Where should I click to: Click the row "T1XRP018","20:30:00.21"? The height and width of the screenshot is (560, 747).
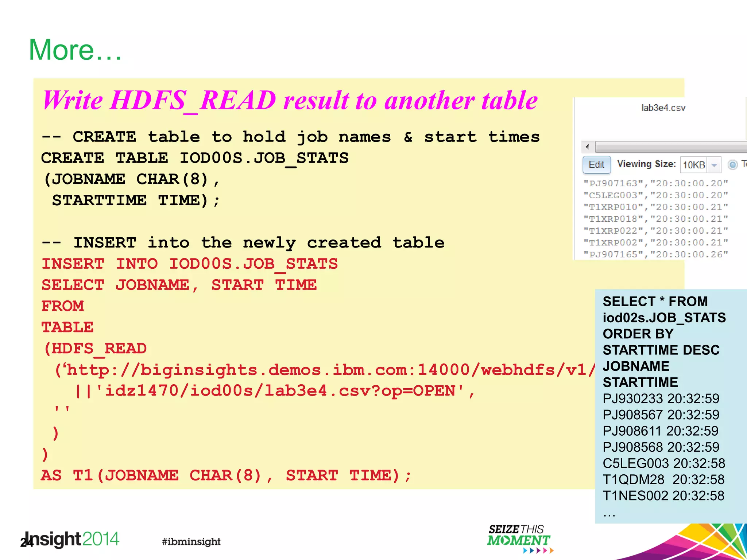(655, 219)
